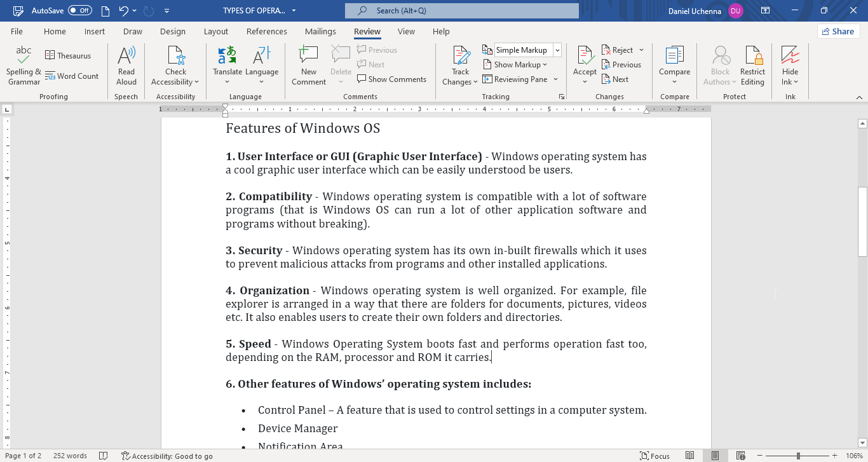
Task: Click the Share button
Action: pos(837,31)
